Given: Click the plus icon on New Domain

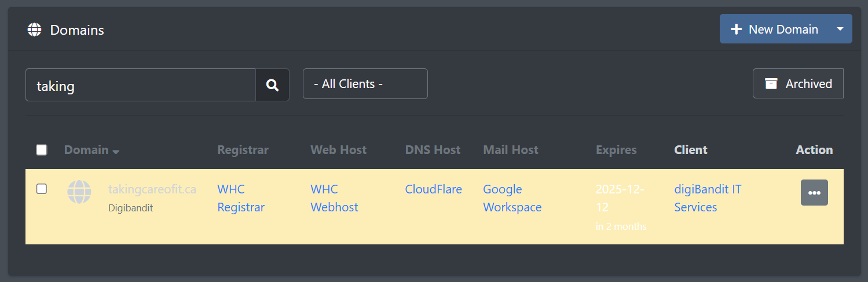Looking at the screenshot, I should pos(736,29).
